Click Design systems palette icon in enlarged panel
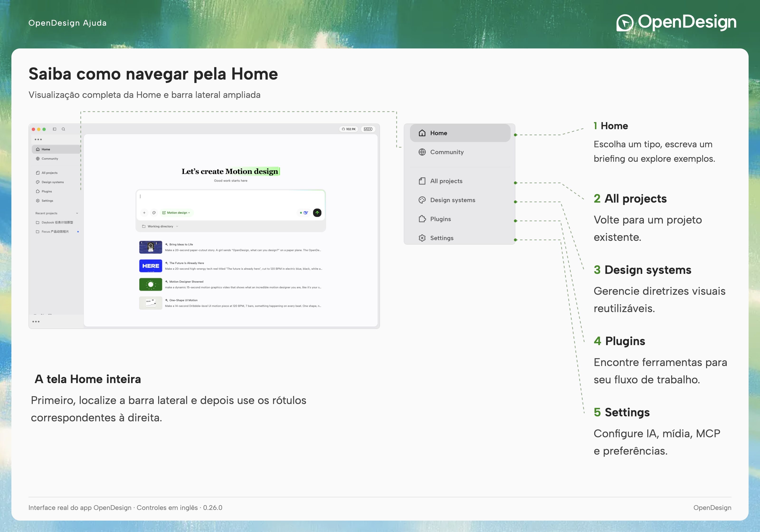 (422, 200)
